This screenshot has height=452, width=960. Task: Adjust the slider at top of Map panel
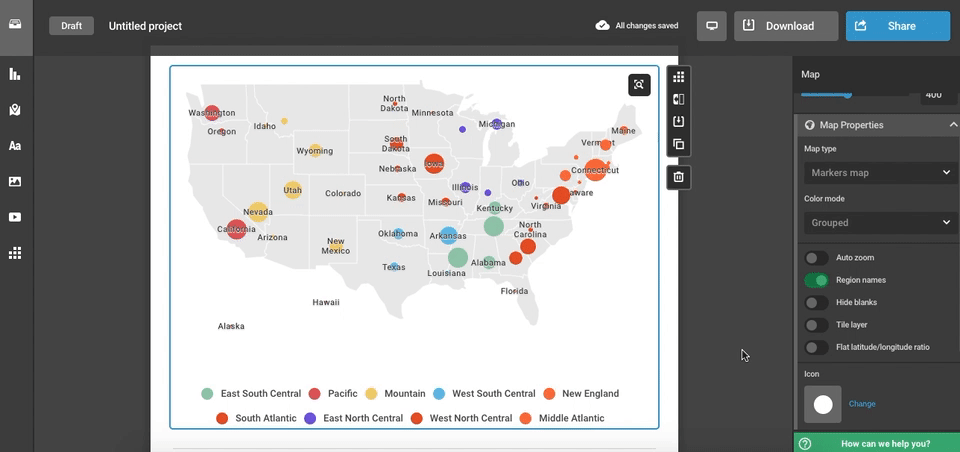pos(848,95)
